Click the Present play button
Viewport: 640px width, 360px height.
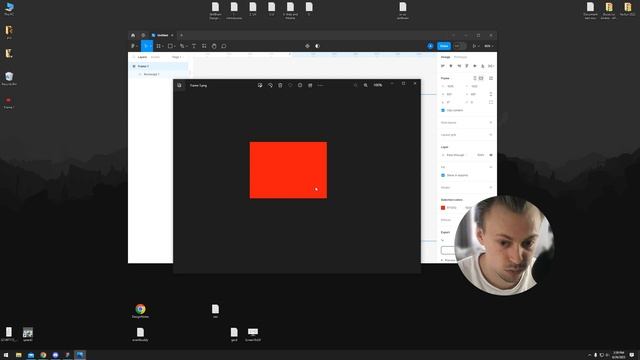pyautogui.click(x=474, y=46)
